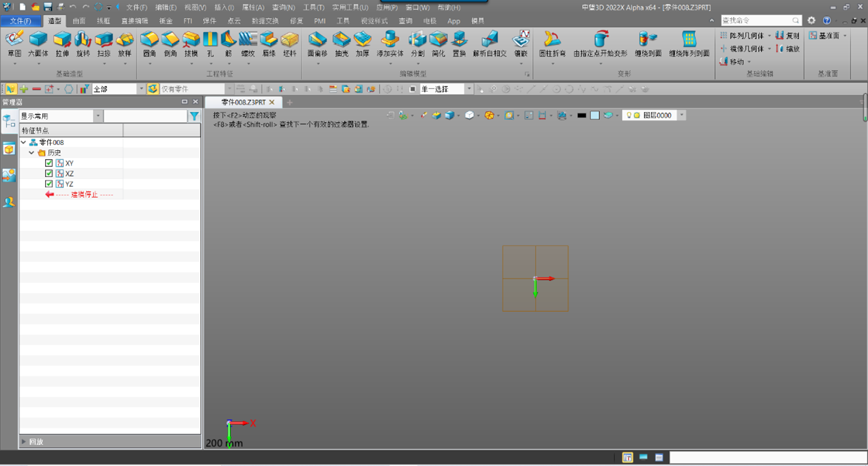Click the 扫掠 (Sweep) tool
This screenshot has width=868, height=466.
103,44
